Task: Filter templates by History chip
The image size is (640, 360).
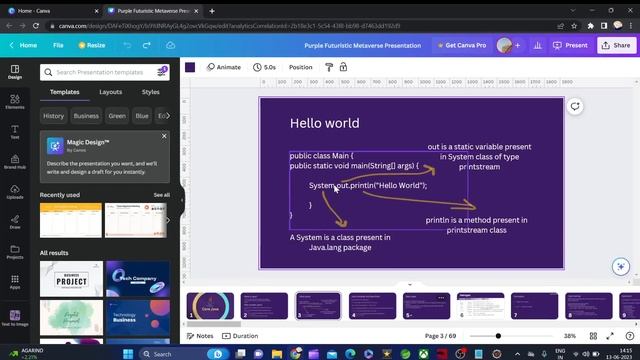Action: click(x=53, y=116)
